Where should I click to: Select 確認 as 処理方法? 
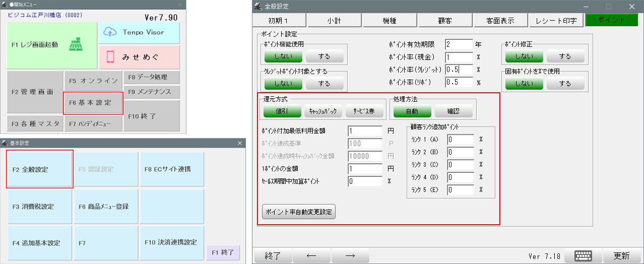pos(454,111)
